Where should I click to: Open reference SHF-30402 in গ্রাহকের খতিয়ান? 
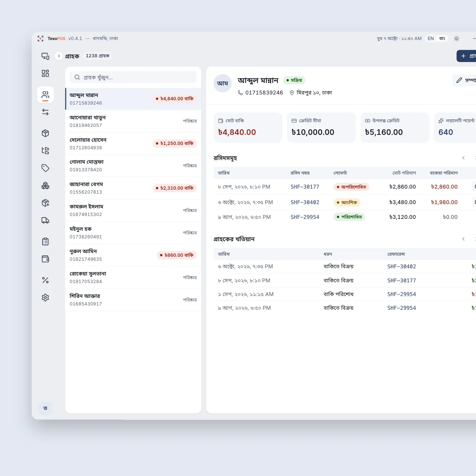tap(402, 266)
